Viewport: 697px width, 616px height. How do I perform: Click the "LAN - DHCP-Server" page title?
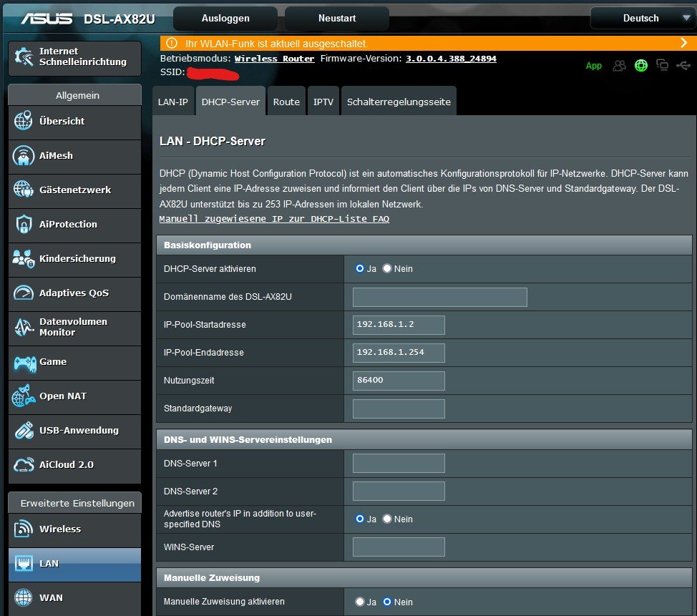(212, 142)
